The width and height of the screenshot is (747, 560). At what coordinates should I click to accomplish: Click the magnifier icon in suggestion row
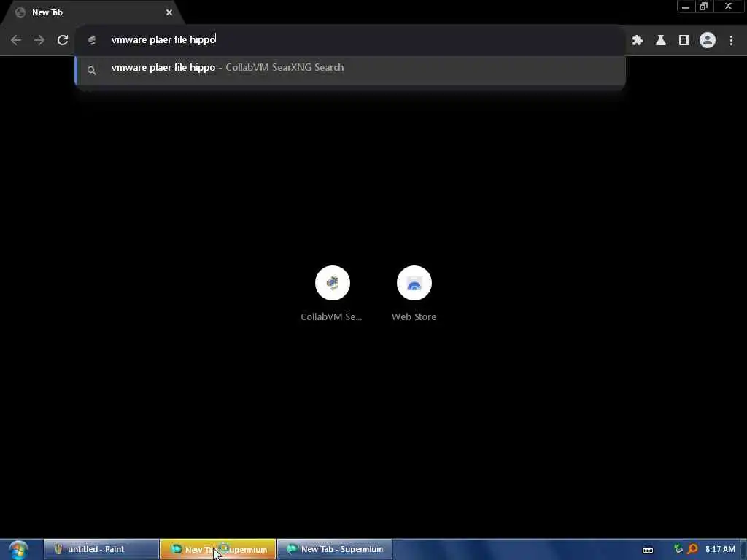pyautogui.click(x=91, y=71)
